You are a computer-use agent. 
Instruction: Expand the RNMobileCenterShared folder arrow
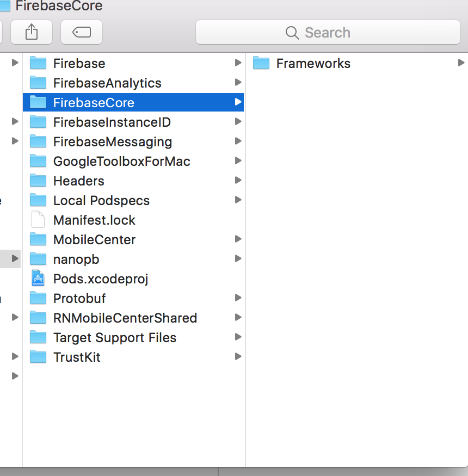coord(238,317)
